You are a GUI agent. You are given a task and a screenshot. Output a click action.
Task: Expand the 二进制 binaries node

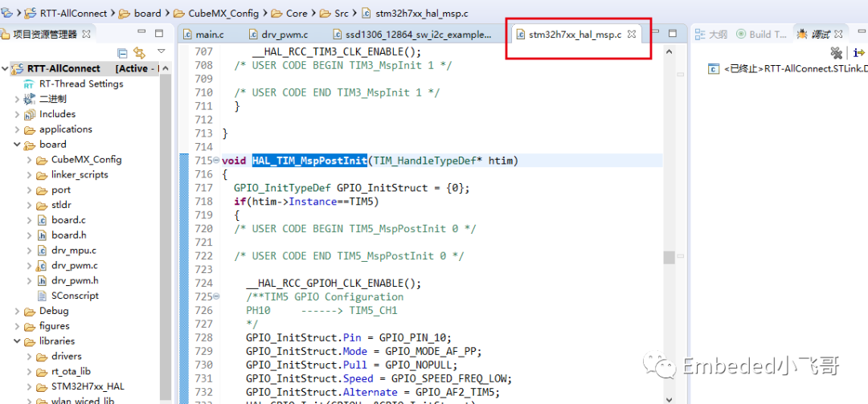17,99
